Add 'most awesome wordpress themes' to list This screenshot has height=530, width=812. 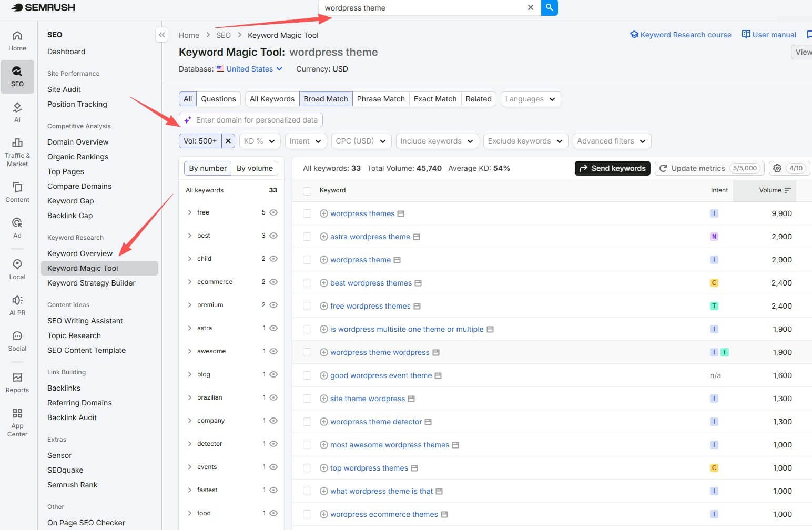pyautogui.click(x=324, y=445)
